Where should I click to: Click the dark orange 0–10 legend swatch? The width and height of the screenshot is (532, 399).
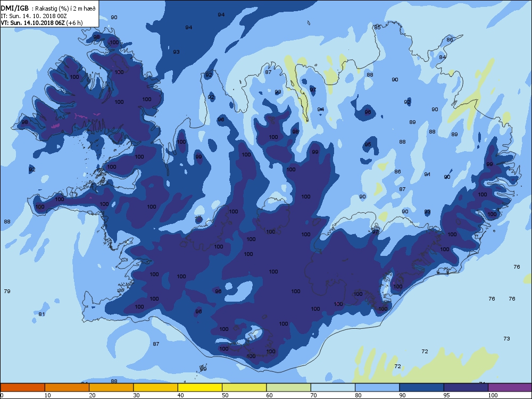pyautogui.click(x=22, y=387)
